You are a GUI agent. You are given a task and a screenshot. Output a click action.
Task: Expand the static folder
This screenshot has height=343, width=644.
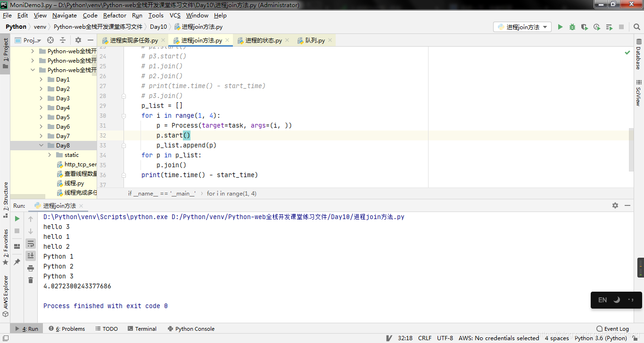point(50,155)
